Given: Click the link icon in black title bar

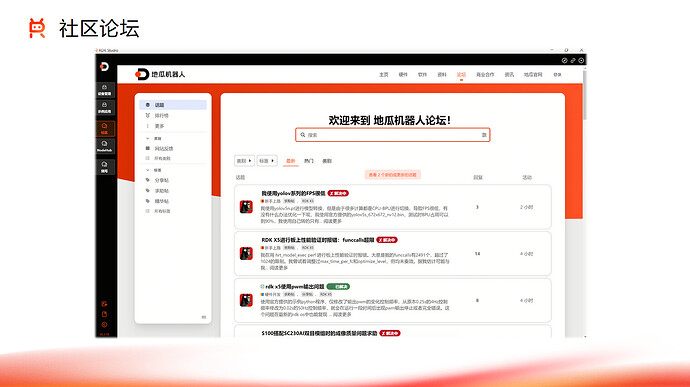Looking at the screenshot, I should (573, 60).
